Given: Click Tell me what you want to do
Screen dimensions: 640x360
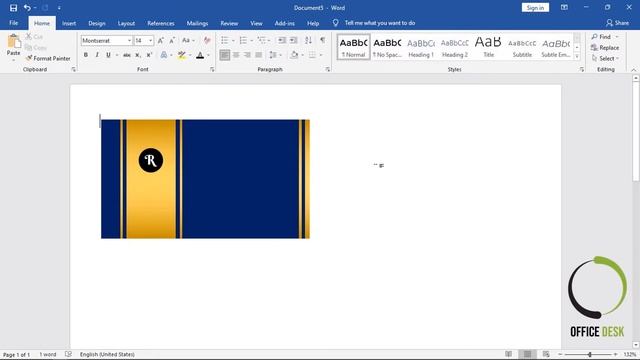Looking at the screenshot, I should pyautogui.click(x=380, y=23).
